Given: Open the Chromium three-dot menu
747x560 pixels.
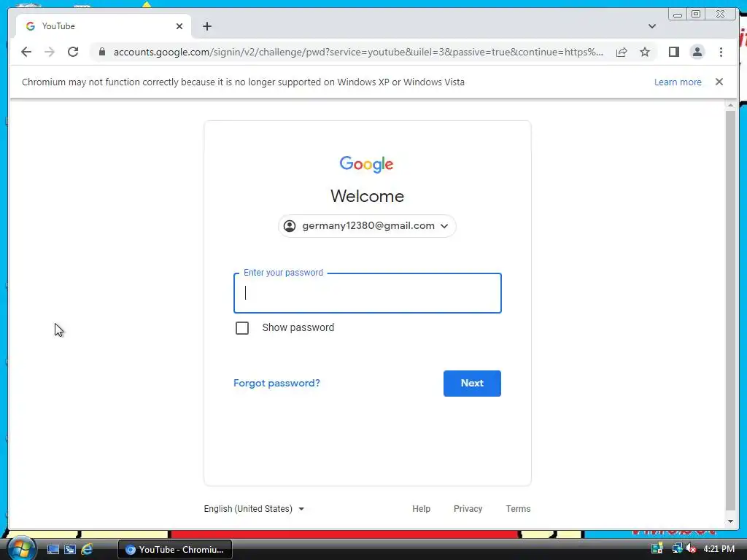Looking at the screenshot, I should 721,52.
